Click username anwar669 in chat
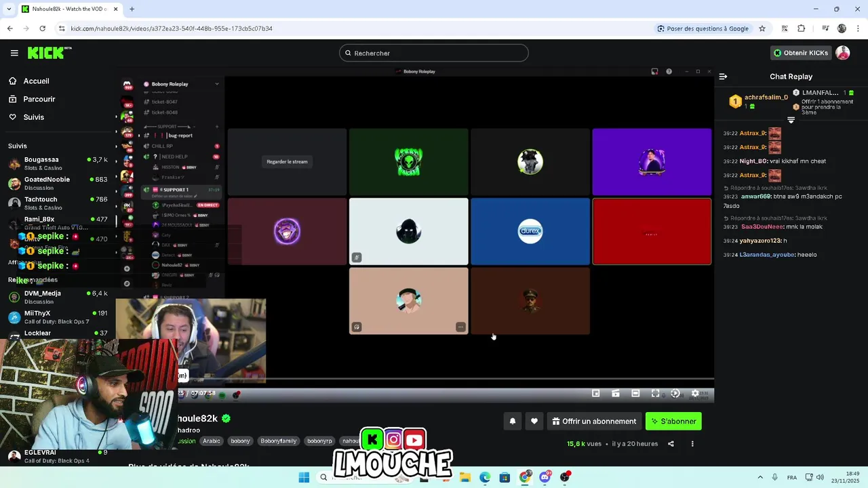This screenshot has width=868, height=488. (x=755, y=197)
